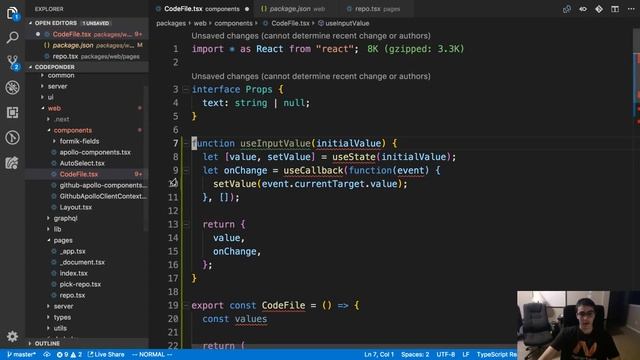Change language mode TypeScript React

tap(496, 354)
